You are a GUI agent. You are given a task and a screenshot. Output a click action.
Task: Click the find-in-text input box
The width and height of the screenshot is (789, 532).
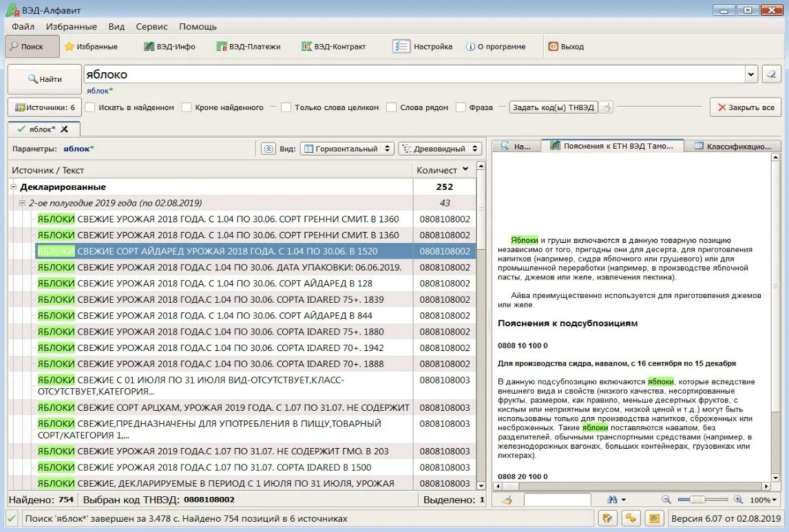tap(557, 500)
